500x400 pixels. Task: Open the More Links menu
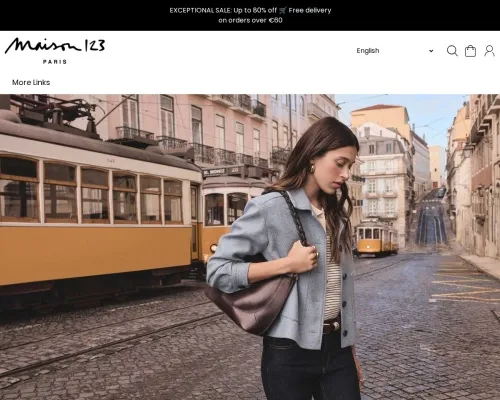coord(31,82)
